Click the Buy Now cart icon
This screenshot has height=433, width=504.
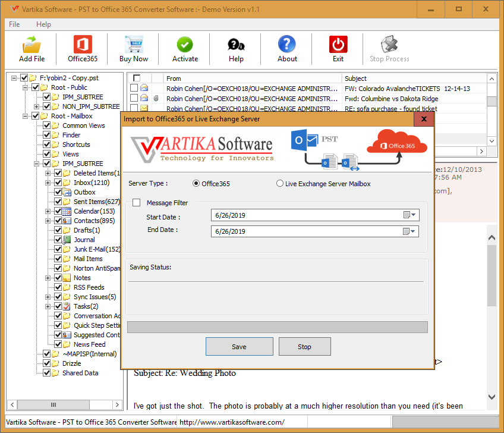tap(134, 45)
